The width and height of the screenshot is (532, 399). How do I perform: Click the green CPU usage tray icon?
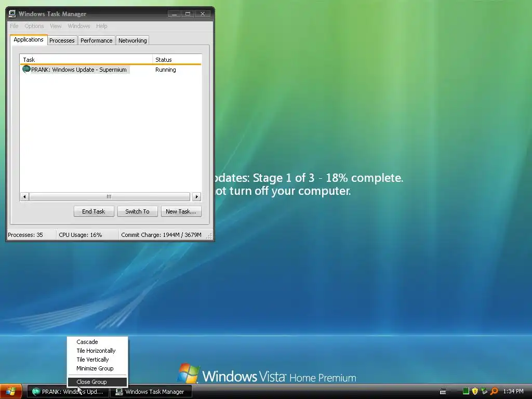[466, 391]
